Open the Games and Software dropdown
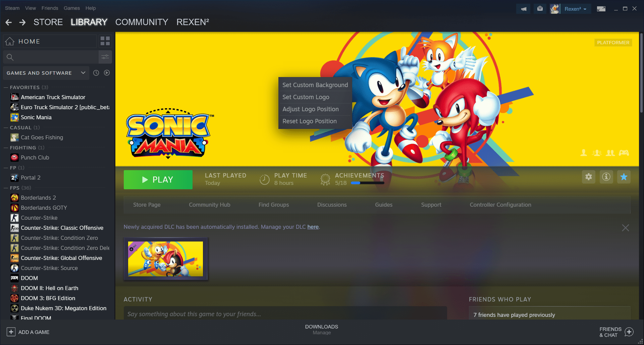Screen dimensions: 644x345 point(46,73)
